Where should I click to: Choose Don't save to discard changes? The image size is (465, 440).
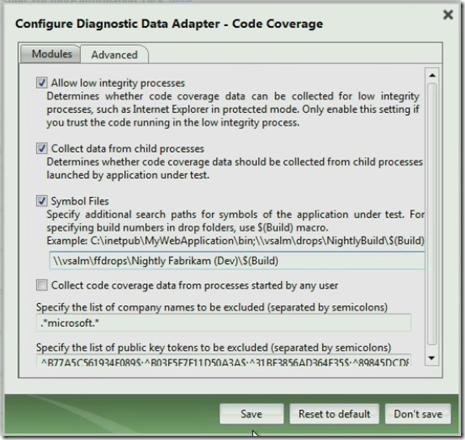point(418,414)
